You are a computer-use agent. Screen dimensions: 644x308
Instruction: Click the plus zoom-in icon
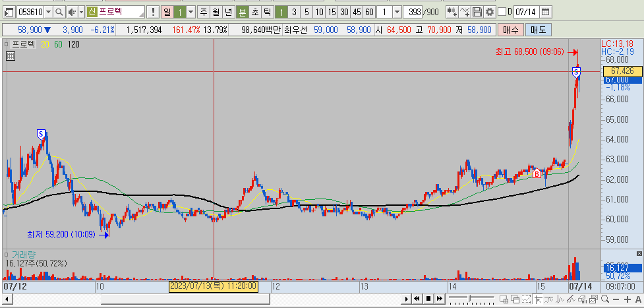click(627, 299)
